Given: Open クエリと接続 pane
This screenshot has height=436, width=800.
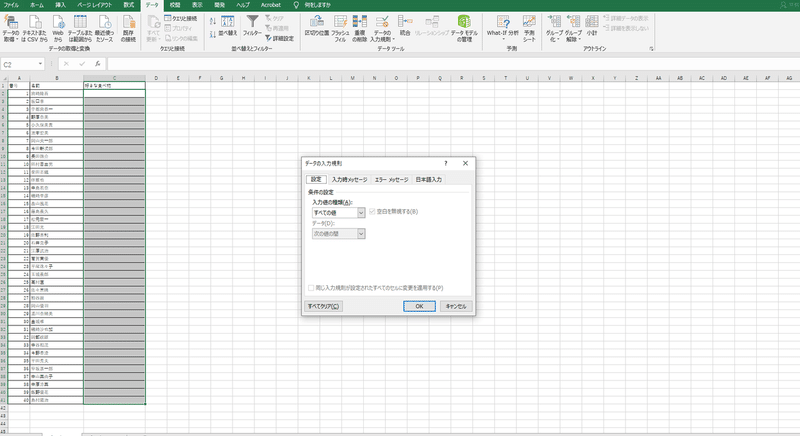Looking at the screenshot, I should pos(181,18).
